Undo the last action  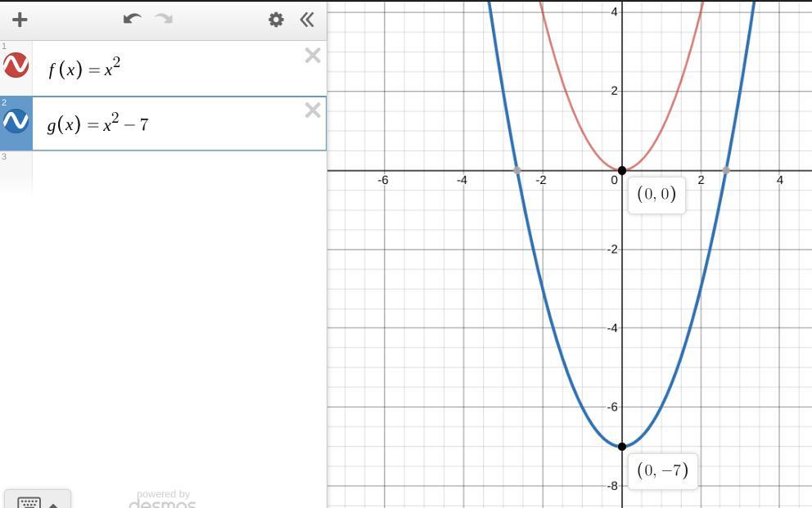(133, 19)
